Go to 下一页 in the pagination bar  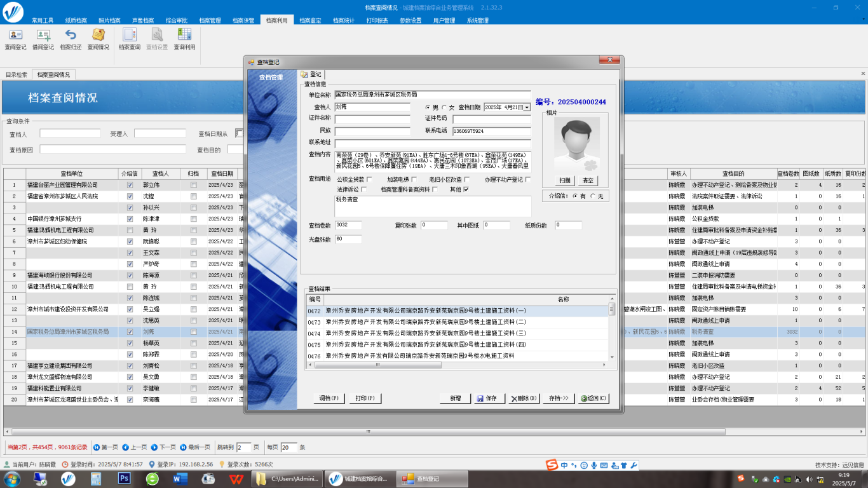click(163, 447)
